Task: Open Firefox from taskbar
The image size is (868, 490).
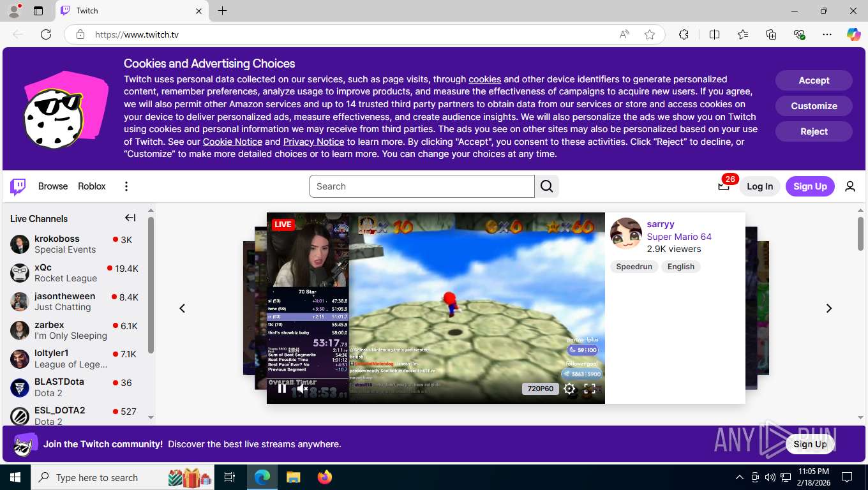Action: (x=325, y=477)
